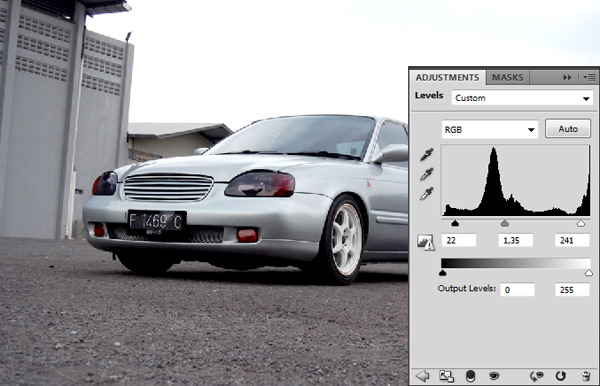
Task: Click the output levels gradient bar
Action: (x=516, y=263)
